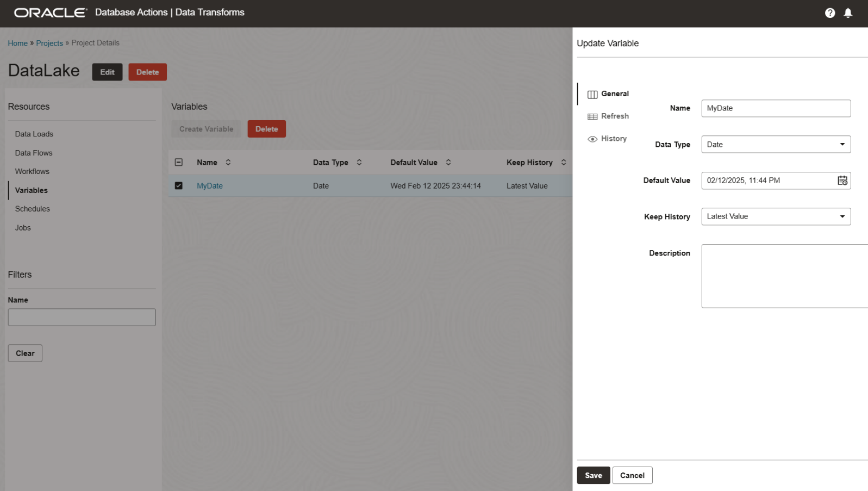Click the Create Variable button
Image resolution: width=868 pixels, height=491 pixels.
(x=206, y=129)
